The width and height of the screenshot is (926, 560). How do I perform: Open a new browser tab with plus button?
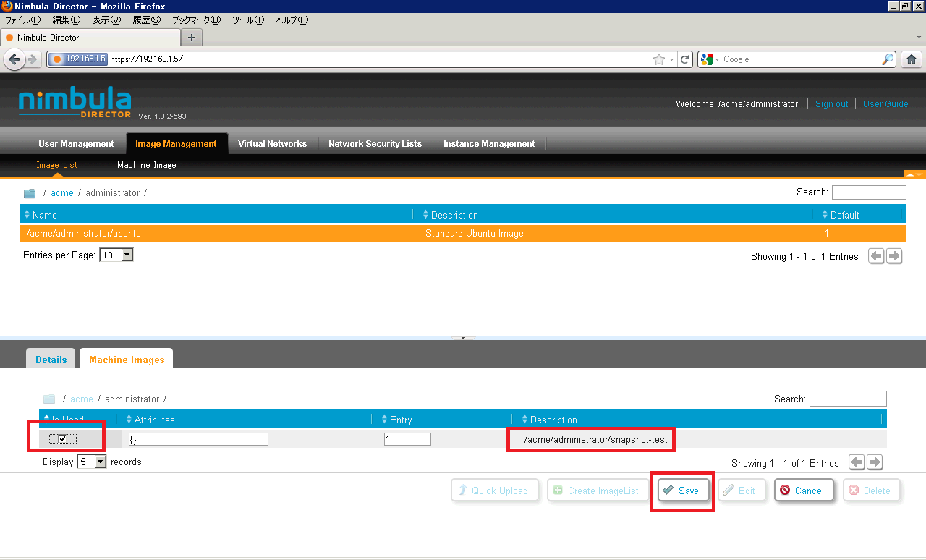[x=192, y=38]
